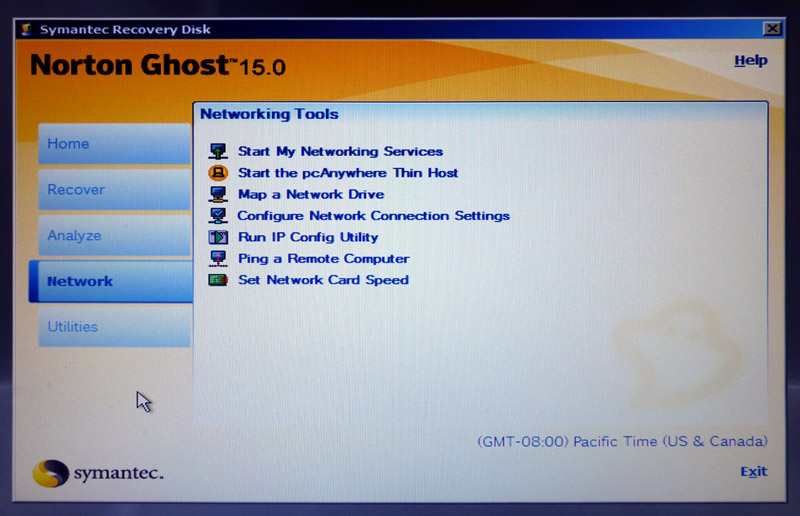The height and width of the screenshot is (516, 800).
Task: Close the Symantec Recovery Disk window
Action: click(772, 29)
